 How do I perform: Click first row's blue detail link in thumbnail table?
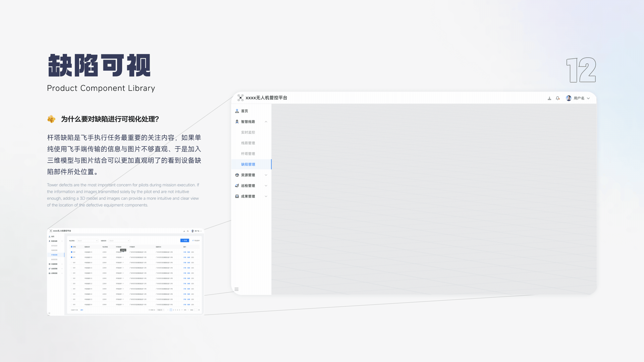coord(184,252)
